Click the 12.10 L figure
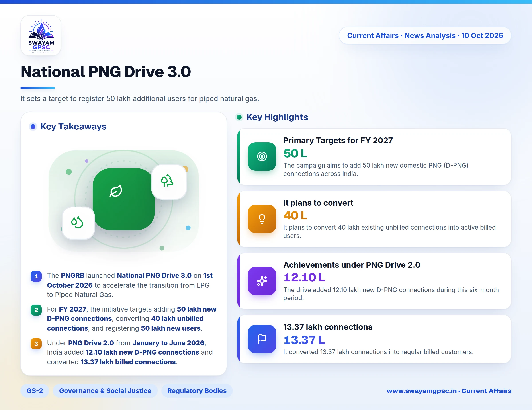Viewport: 532px width, 410px height. 304,277
